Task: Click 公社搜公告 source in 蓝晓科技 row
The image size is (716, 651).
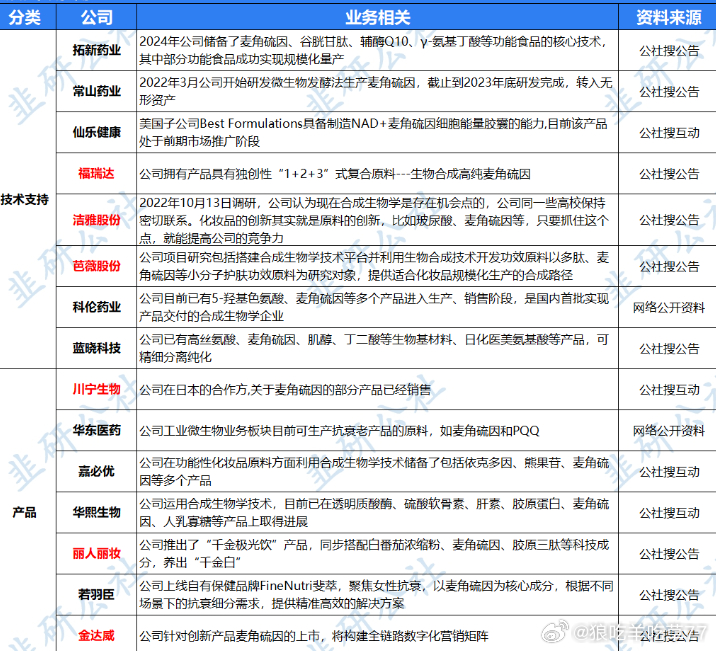Action: point(669,349)
